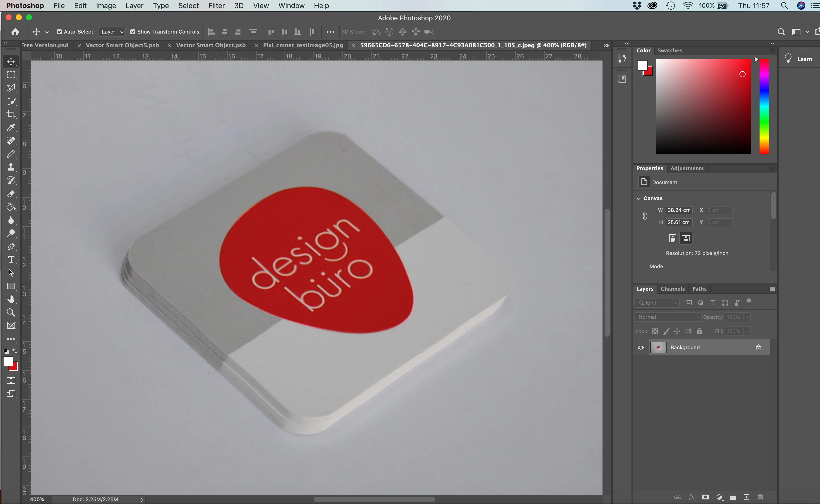
Task: Select the Eraser tool
Action: (11, 194)
